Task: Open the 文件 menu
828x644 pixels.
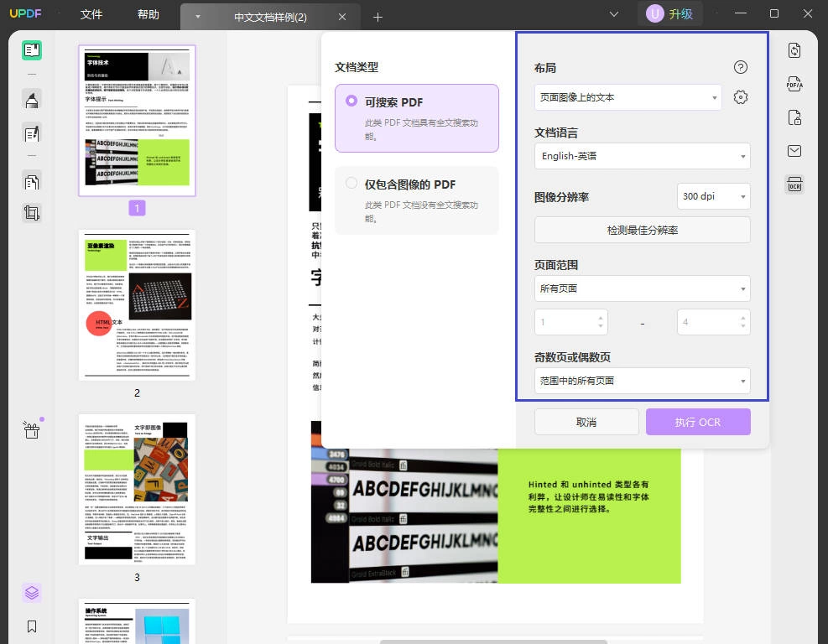Action: tap(91, 14)
